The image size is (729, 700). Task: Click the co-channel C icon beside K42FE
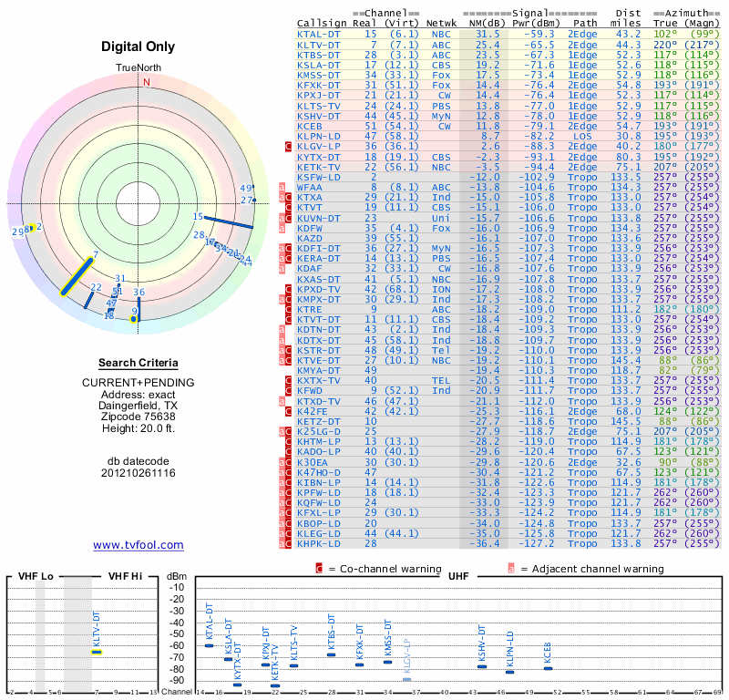pyautogui.click(x=288, y=411)
